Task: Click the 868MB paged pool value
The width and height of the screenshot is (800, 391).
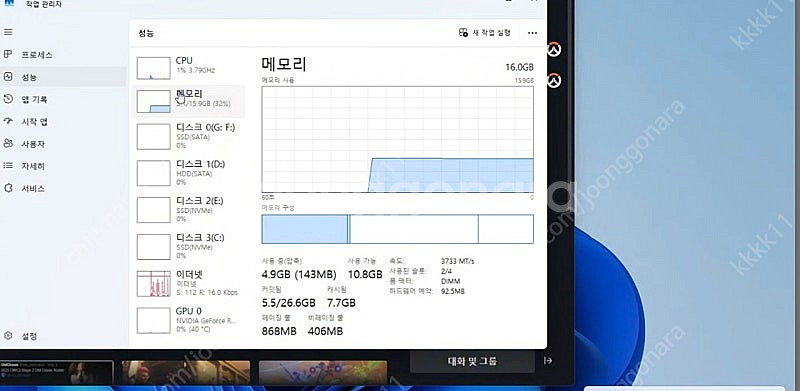Action: (x=279, y=331)
